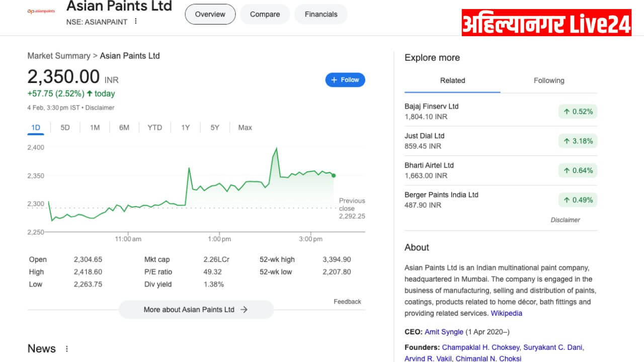Click the 52-wk high value 3,394.90
644x362 pixels.
[337, 259]
